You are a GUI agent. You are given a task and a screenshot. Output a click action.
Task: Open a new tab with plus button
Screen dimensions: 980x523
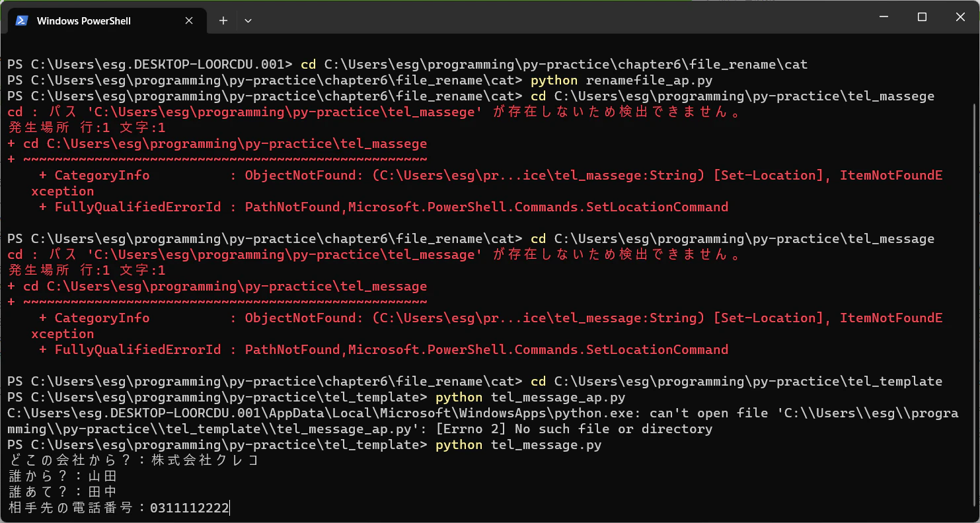[223, 20]
